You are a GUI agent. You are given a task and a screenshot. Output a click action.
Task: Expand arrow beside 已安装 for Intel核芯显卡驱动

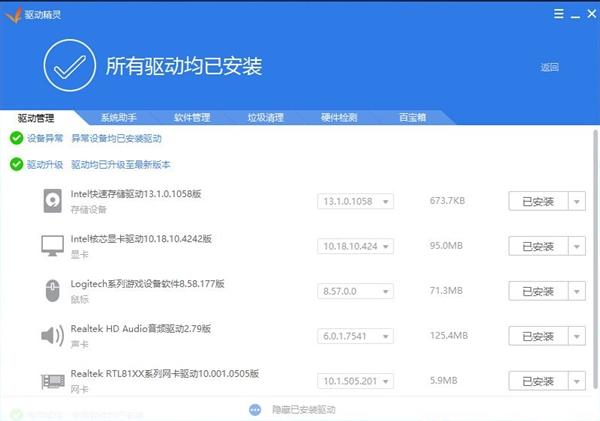click(x=577, y=246)
